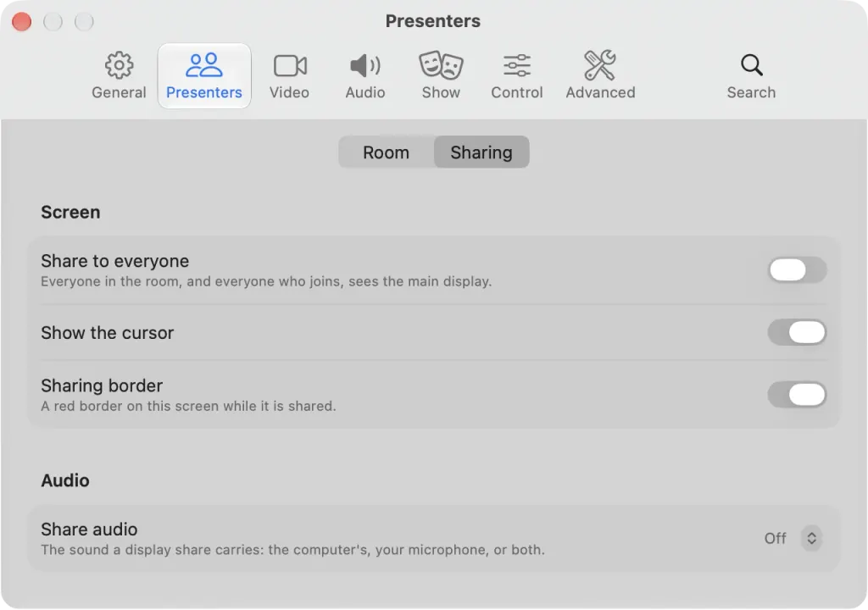Open the Share audio Off popup
This screenshot has width=868, height=610.
pos(793,538)
